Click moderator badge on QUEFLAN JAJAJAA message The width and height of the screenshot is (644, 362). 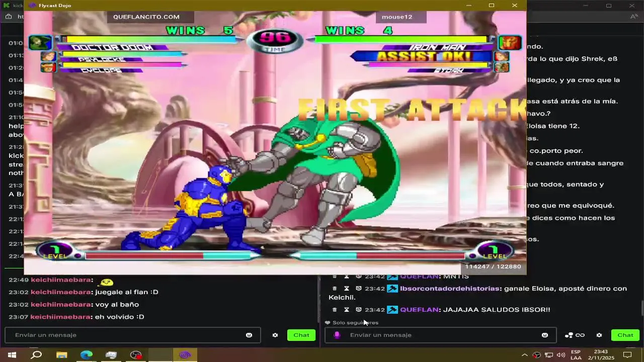[392, 310]
